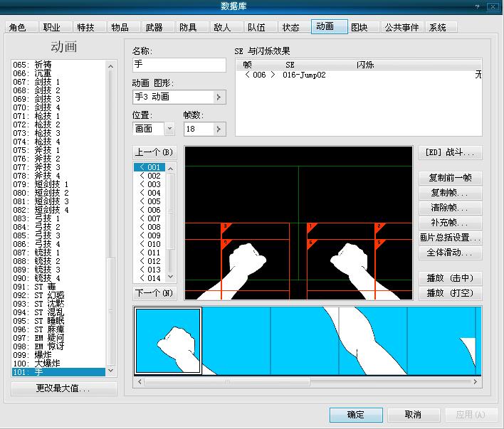
Task: Click 复制前一帧 button
Action: [451, 178]
